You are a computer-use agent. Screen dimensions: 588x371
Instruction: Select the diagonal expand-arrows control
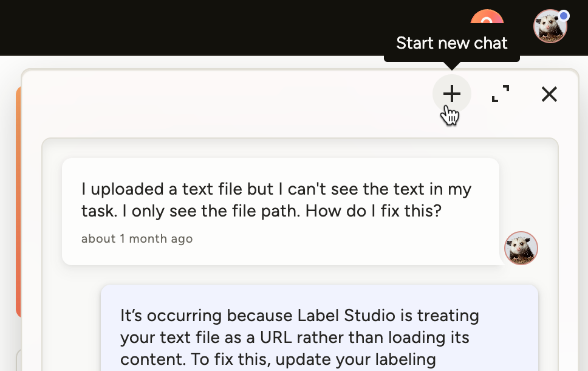click(x=500, y=94)
